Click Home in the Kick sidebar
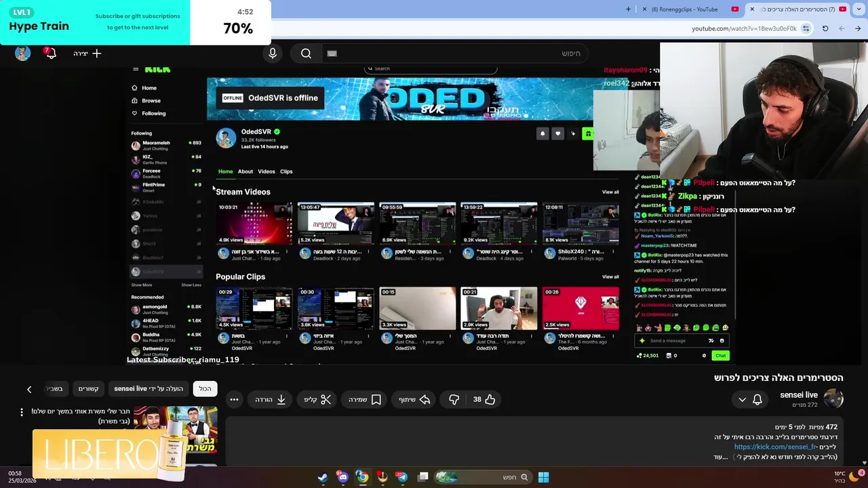Viewport: 868px width, 488px height. click(x=144, y=88)
